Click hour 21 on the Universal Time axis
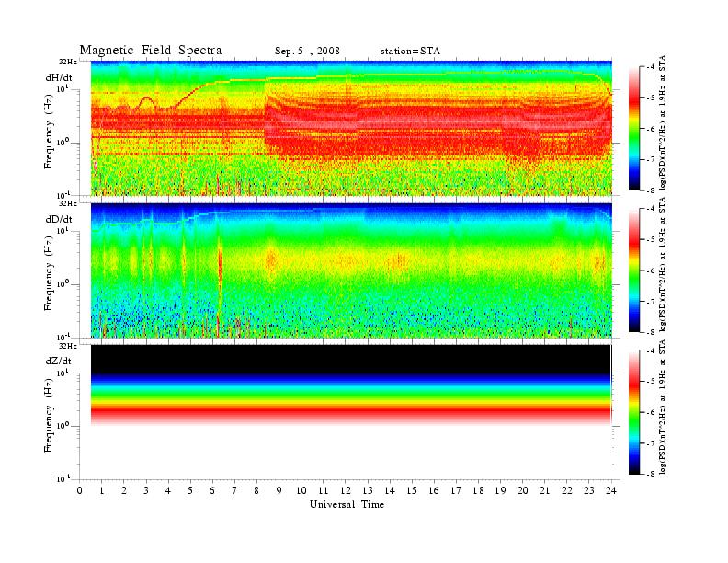 [545, 490]
